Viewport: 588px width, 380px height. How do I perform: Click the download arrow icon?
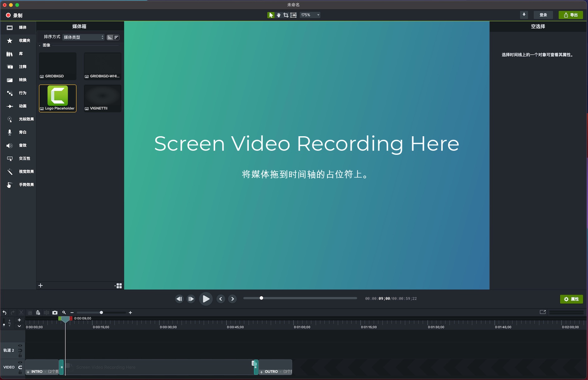point(524,15)
